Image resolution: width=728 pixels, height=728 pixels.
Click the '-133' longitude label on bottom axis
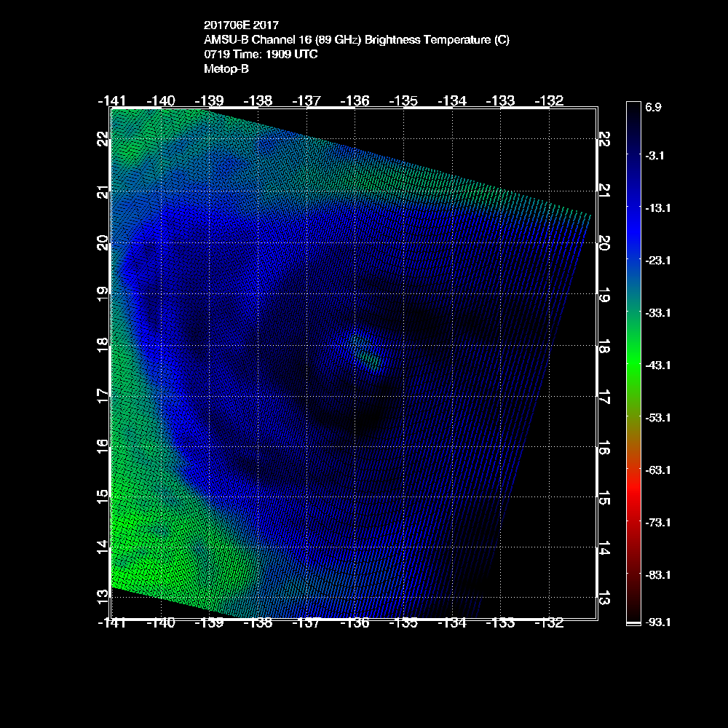coord(501,623)
